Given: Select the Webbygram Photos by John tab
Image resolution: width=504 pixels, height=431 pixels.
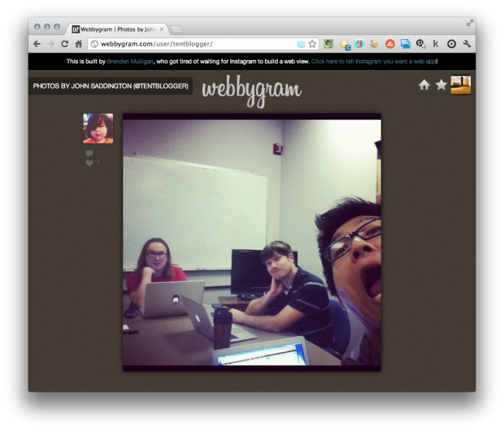Looking at the screenshot, I should pos(117,29).
